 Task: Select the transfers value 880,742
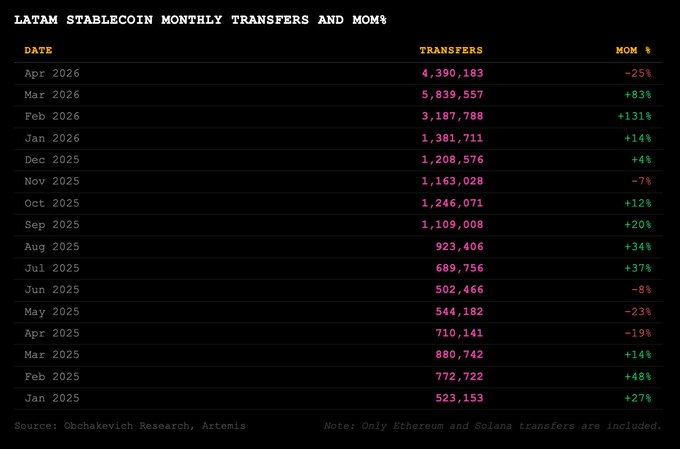click(x=459, y=354)
